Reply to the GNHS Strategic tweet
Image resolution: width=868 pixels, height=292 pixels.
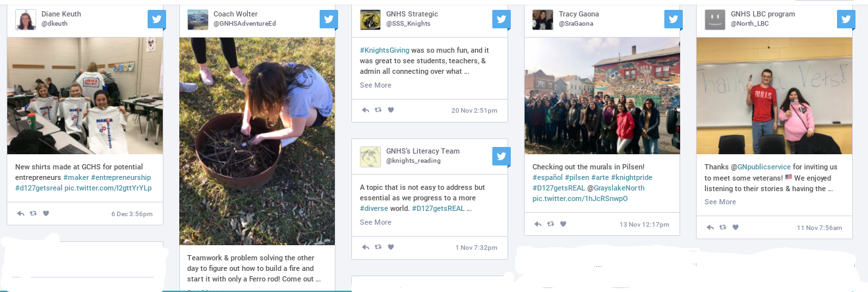pyautogui.click(x=365, y=110)
